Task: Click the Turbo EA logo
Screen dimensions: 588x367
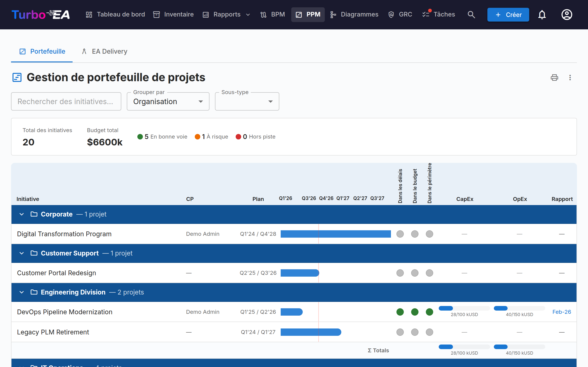Action: click(x=41, y=14)
